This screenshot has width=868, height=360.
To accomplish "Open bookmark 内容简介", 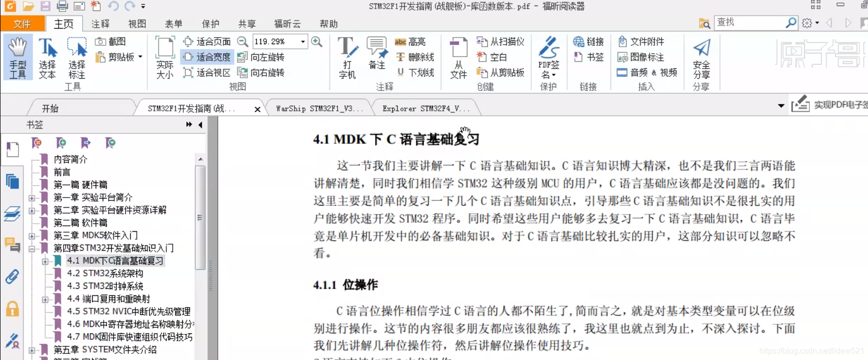I will [x=70, y=159].
